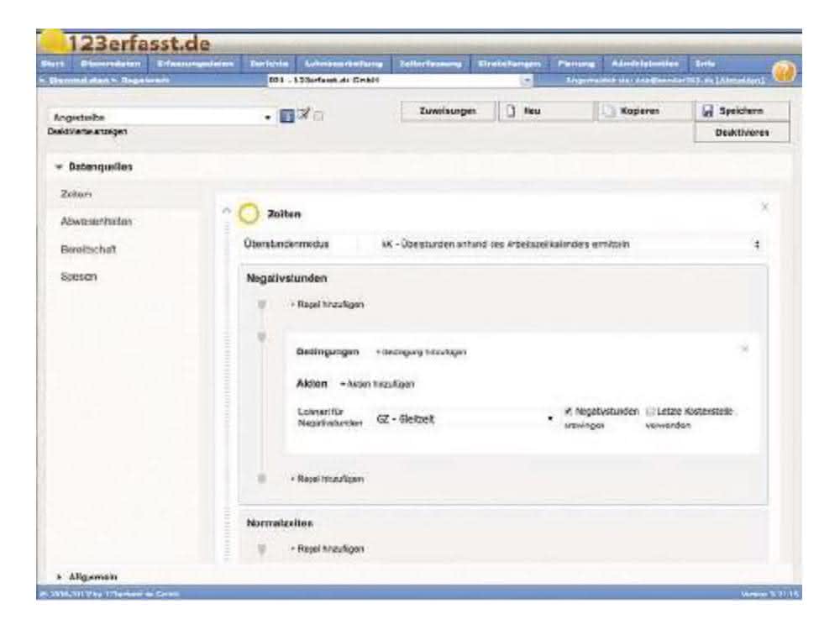Click the Negativstunden section heading
The image size is (840, 630).
pyautogui.click(x=286, y=278)
